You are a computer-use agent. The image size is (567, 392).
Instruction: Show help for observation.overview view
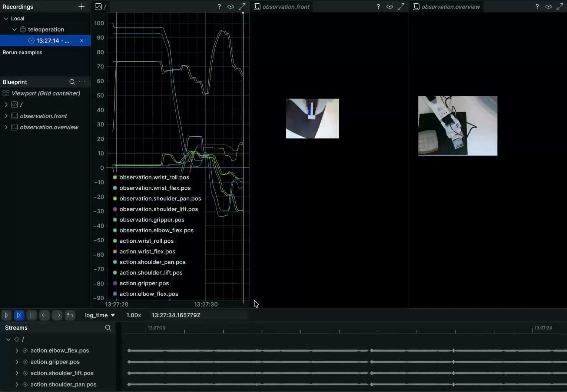point(537,7)
